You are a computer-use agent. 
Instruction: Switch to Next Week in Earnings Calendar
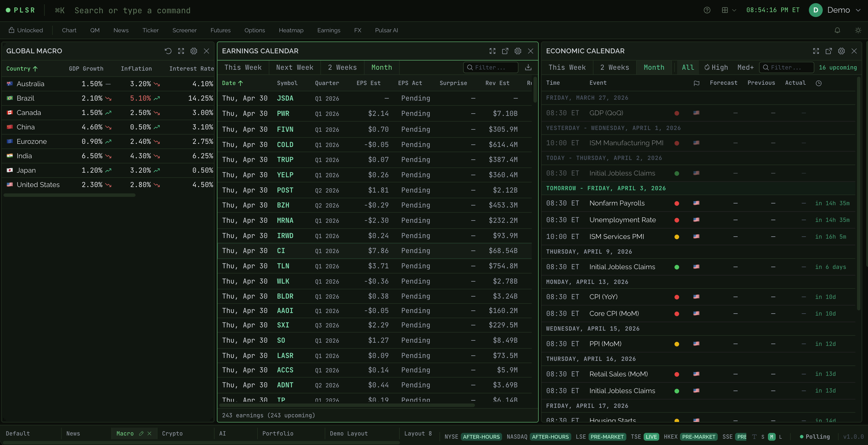(x=294, y=67)
